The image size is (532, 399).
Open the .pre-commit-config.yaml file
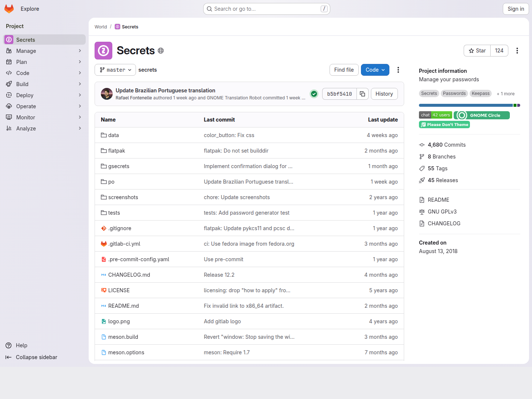pyautogui.click(x=139, y=259)
